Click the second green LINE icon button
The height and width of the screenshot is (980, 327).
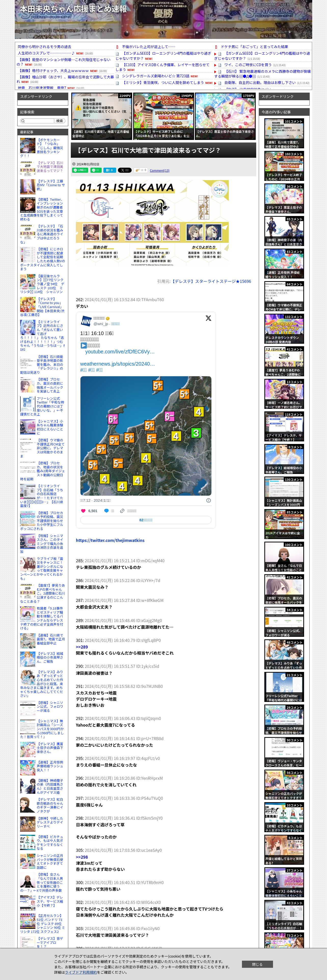[96, 170]
